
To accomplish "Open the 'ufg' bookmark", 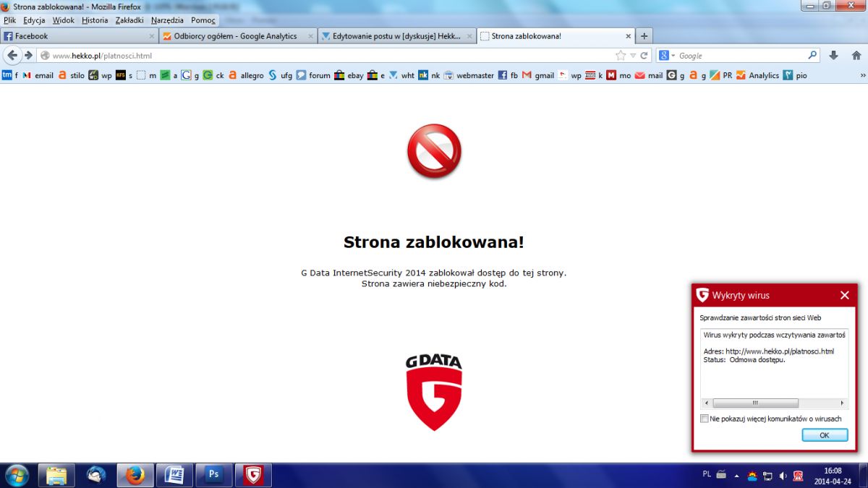I will point(280,75).
